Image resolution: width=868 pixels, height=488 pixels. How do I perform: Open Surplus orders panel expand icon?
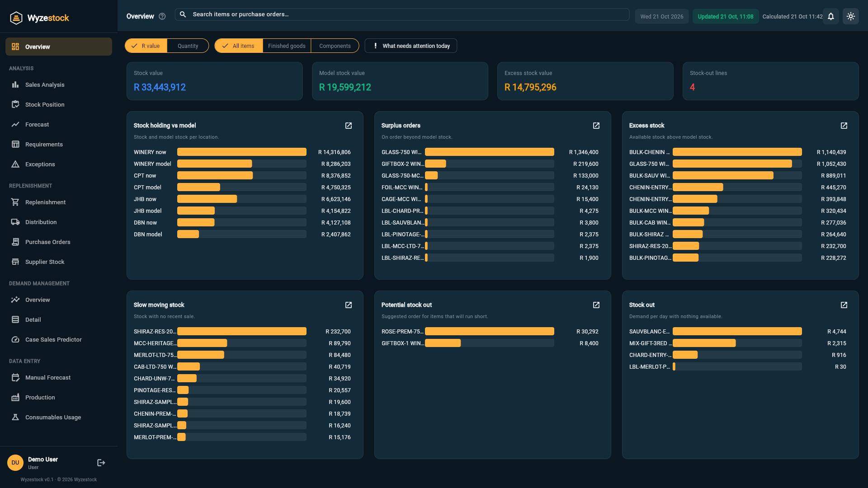[596, 126]
